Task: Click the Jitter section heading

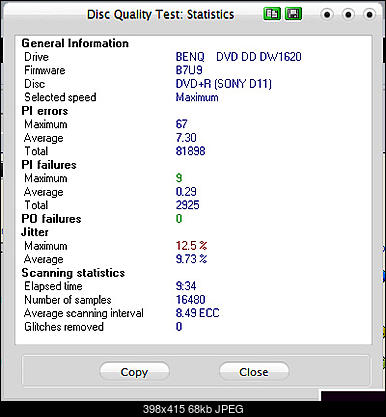Action: [x=35, y=232]
